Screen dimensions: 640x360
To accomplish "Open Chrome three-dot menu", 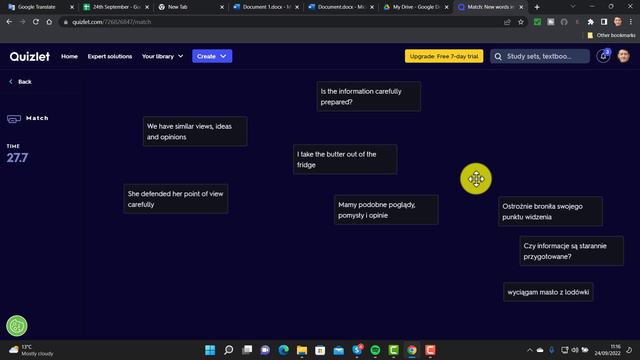I will [631, 22].
